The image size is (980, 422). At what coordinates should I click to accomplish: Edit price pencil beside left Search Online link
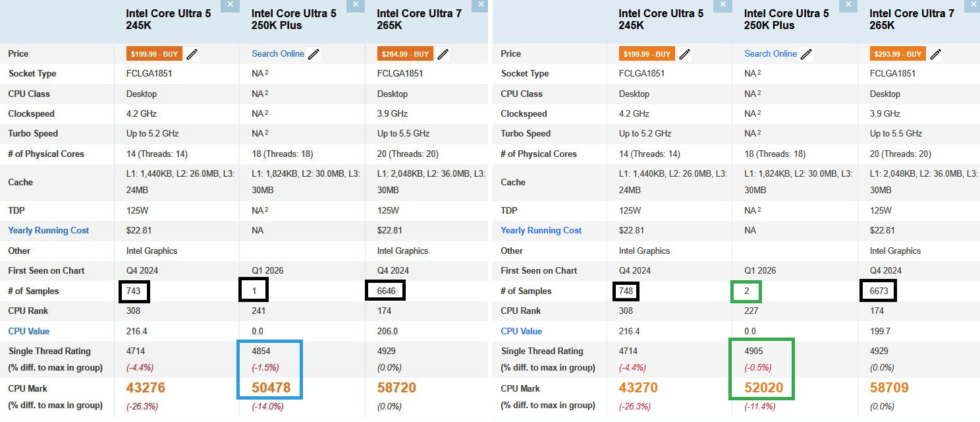tap(313, 54)
